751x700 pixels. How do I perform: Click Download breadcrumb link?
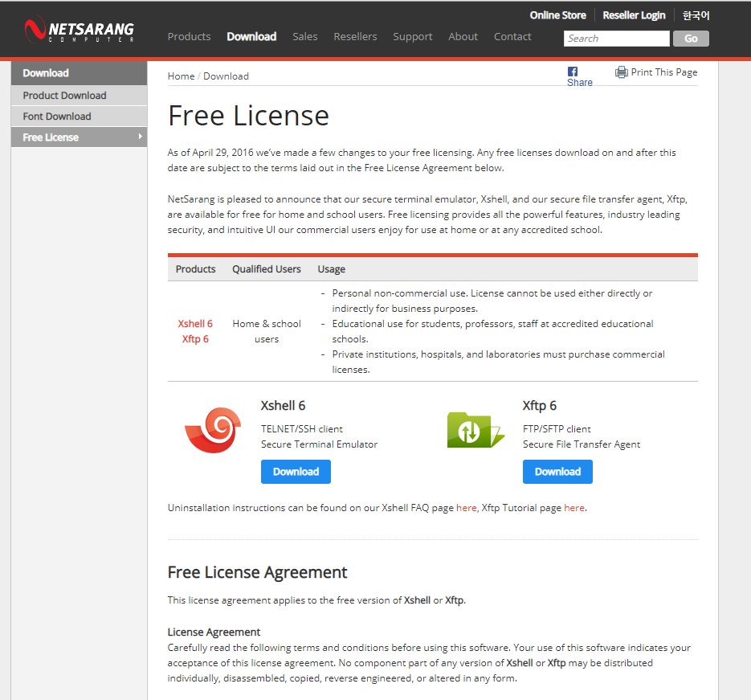(x=226, y=76)
